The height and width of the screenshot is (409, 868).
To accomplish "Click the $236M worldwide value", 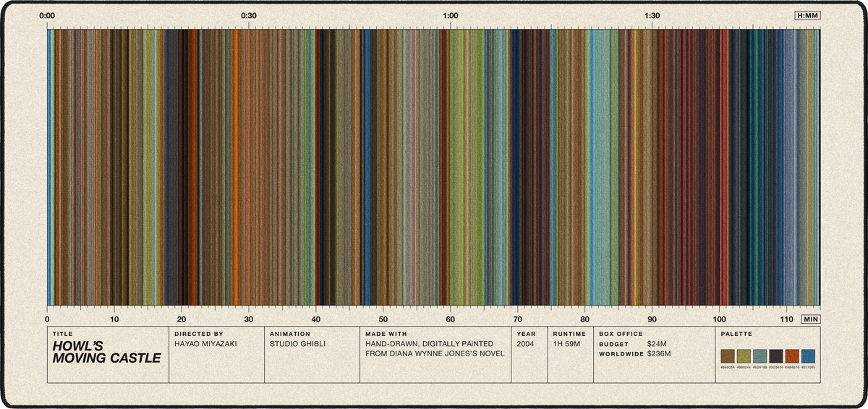I will coord(659,354).
